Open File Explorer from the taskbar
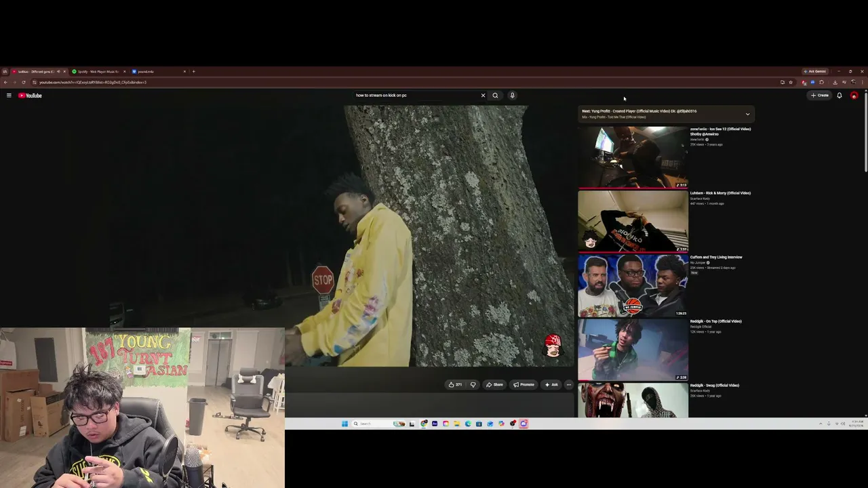Image resolution: width=868 pixels, height=488 pixels. point(457,424)
